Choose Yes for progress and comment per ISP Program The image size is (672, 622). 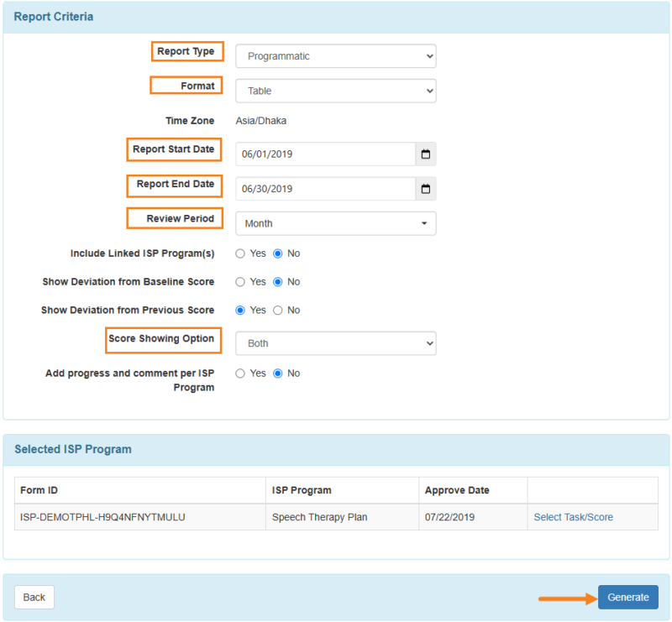coord(239,374)
